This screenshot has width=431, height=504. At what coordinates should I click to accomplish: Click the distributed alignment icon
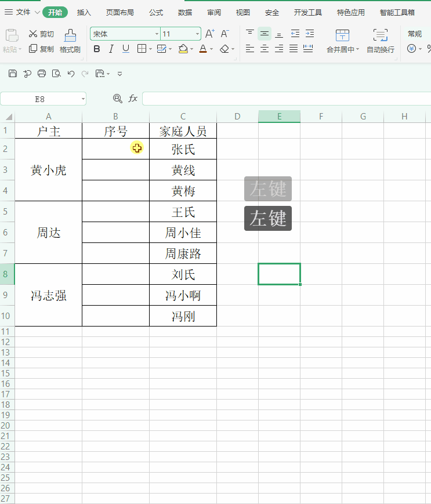(x=308, y=49)
